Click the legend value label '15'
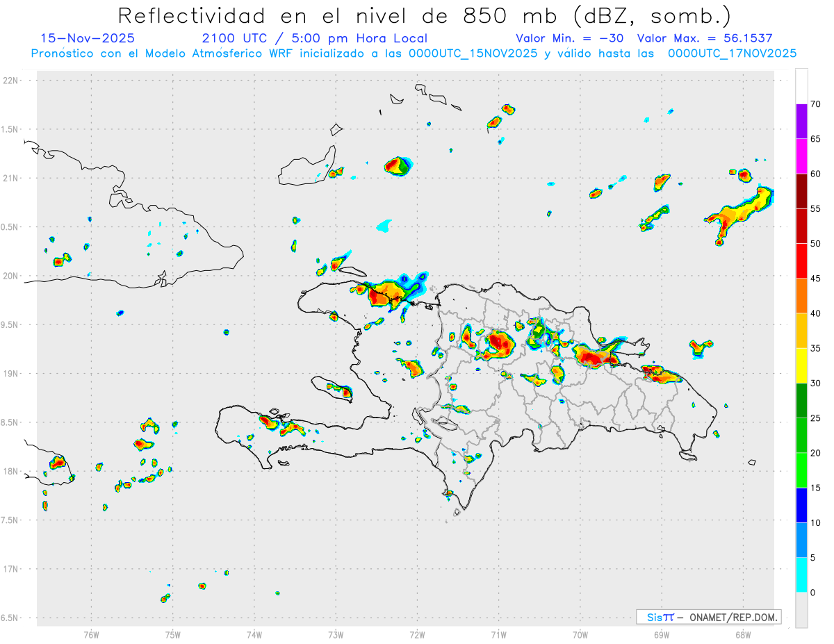 (815, 488)
